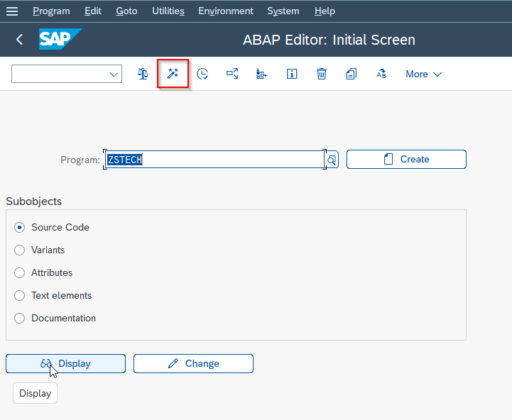Open the Program menu

pos(51,11)
